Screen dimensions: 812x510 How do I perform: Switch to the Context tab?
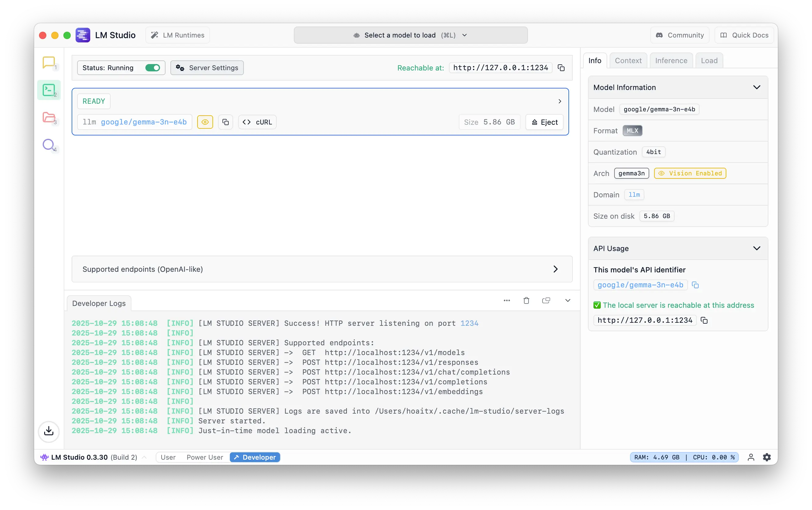(x=628, y=61)
